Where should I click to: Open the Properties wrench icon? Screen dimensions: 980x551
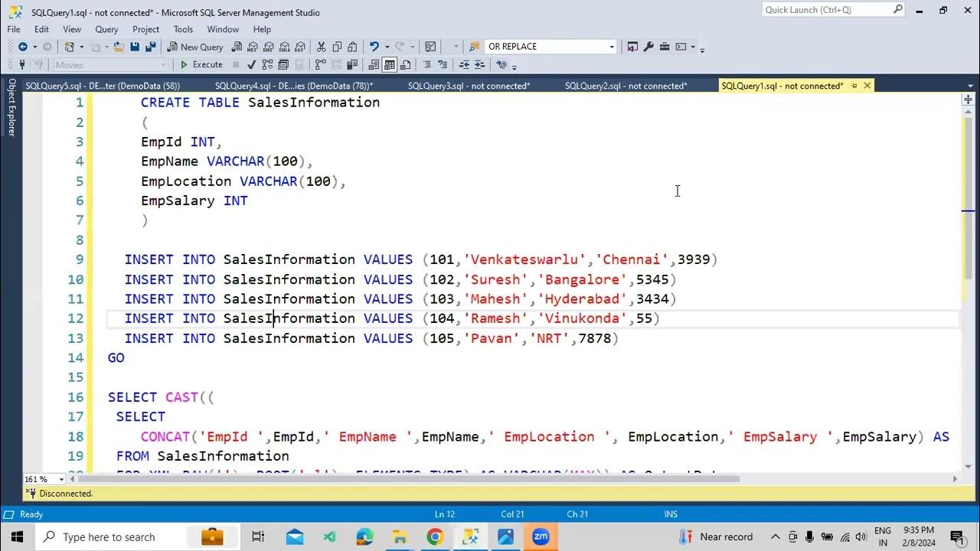648,47
